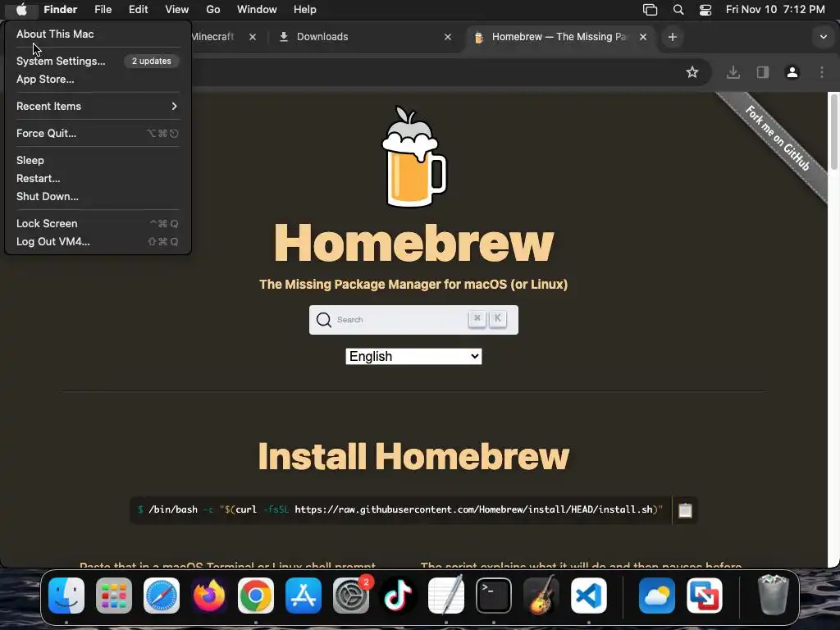Open Chrome downloads icon
840x630 pixels.
(x=733, y=72)
